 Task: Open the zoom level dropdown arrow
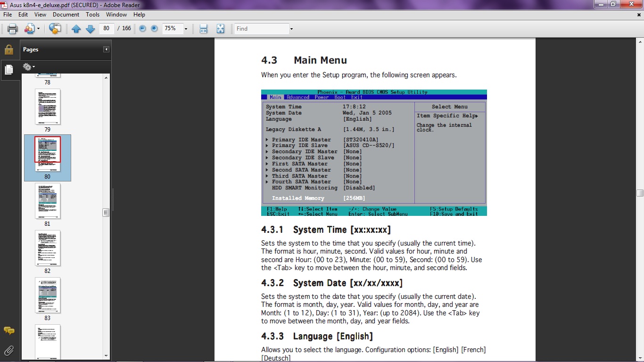tap(186, 29)
